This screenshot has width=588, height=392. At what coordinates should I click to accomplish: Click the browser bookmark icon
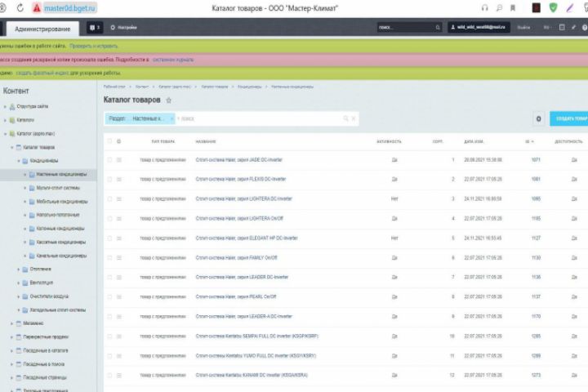(513, 8)
